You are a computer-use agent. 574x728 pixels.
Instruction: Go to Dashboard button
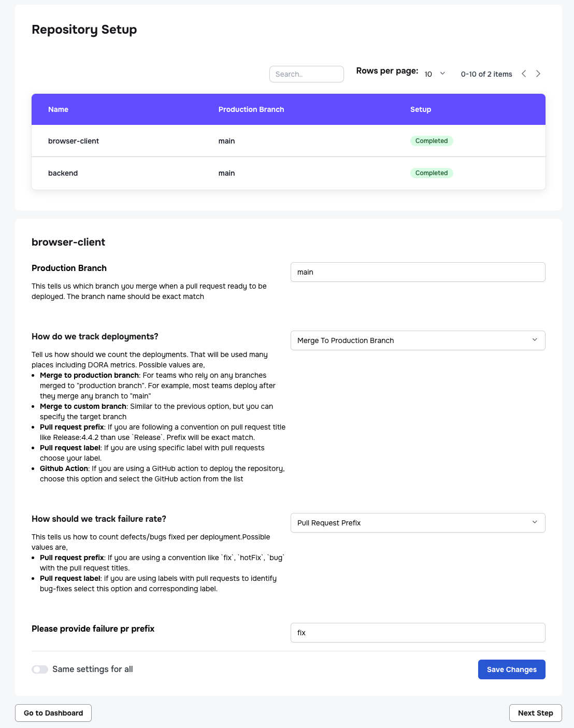pyautogui.click(x=53, y=713)
